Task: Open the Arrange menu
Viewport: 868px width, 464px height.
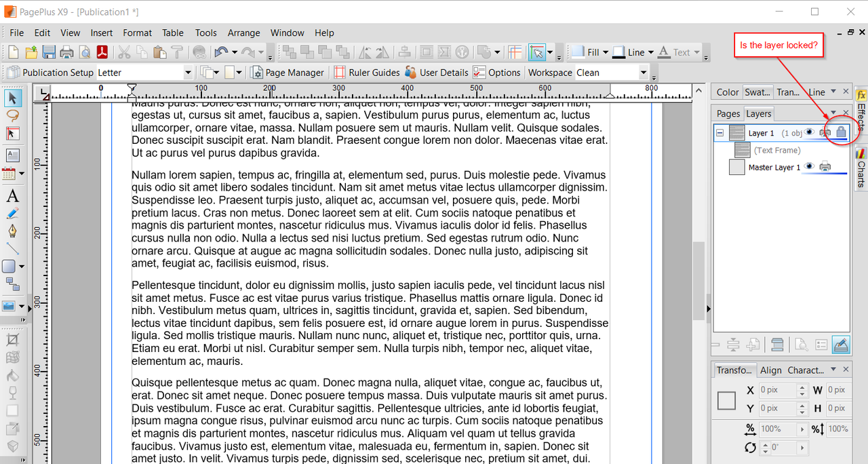Action: click(243, 33)
